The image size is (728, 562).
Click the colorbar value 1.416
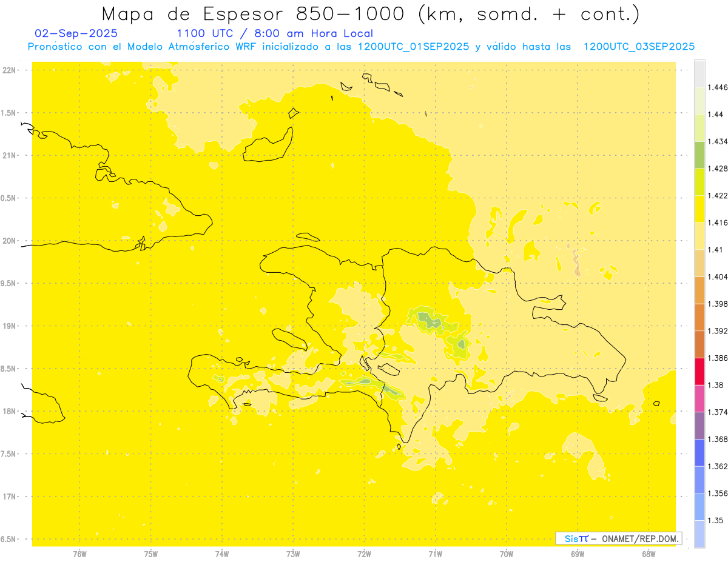[718, 222]
